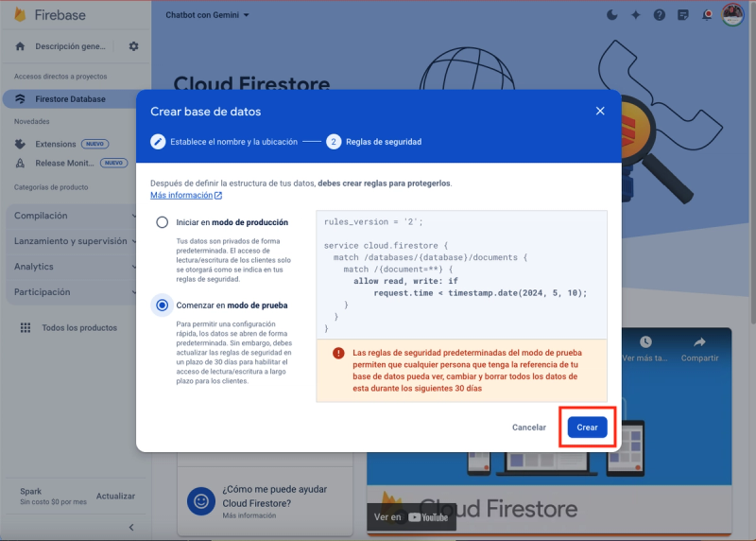
Task: Click Ver en YouTube button
Action: click(411, 517)
